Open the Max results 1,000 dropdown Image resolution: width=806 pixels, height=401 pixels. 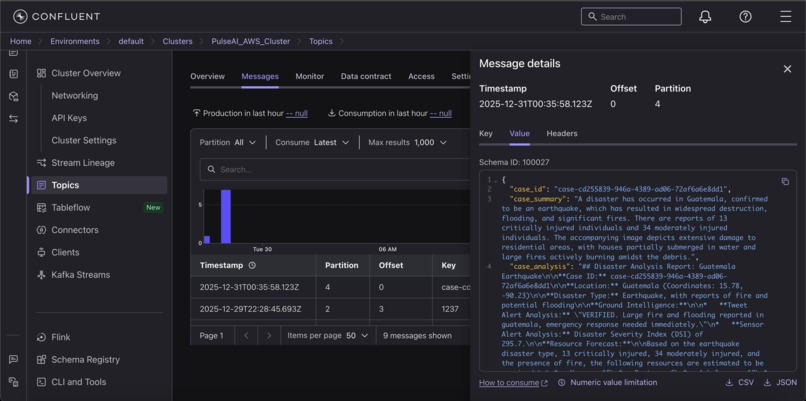407,142
